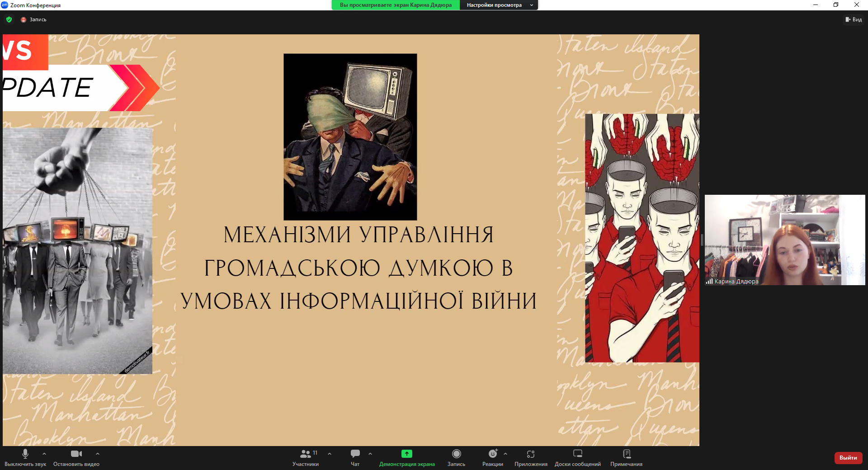Click the participant count number 11
Screen dimensions: 868x470
(315, 453)
